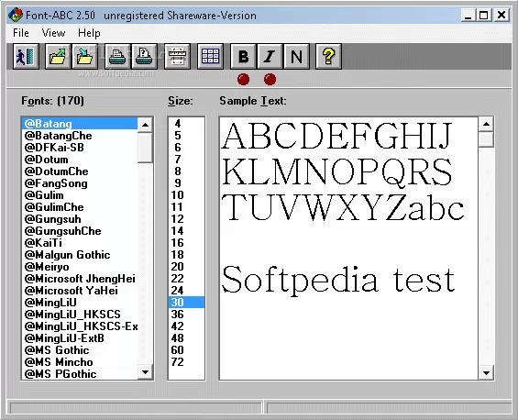Screen dimensions: 518x420
Task: Click inside the Sample Text box
Action: point(349,249)
